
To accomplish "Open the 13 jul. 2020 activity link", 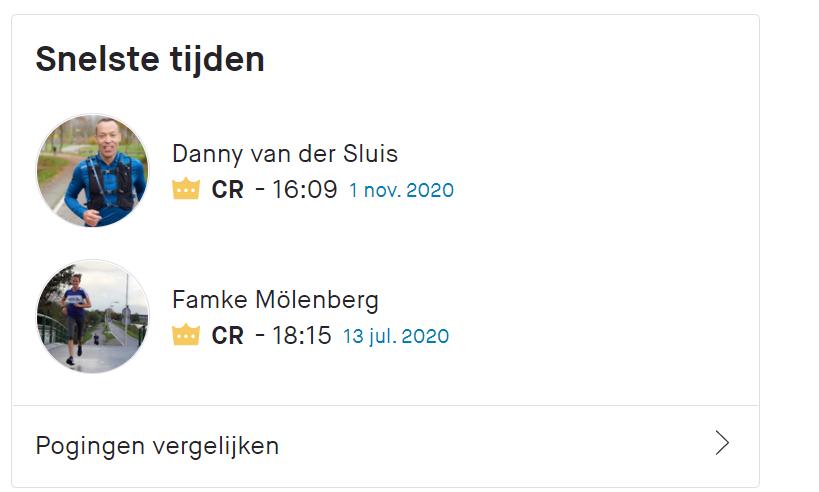I will (x=396, y=336).
